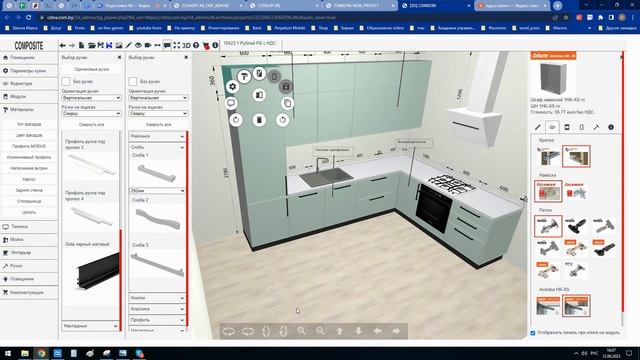The image size is (640, 360).
Task: Open module settings gear in radial menu
Action: (x=232, y=87)
